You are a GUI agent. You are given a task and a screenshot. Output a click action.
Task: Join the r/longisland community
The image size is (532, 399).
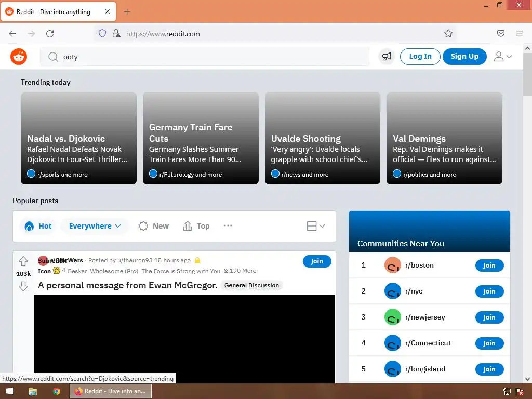[489, 369]
